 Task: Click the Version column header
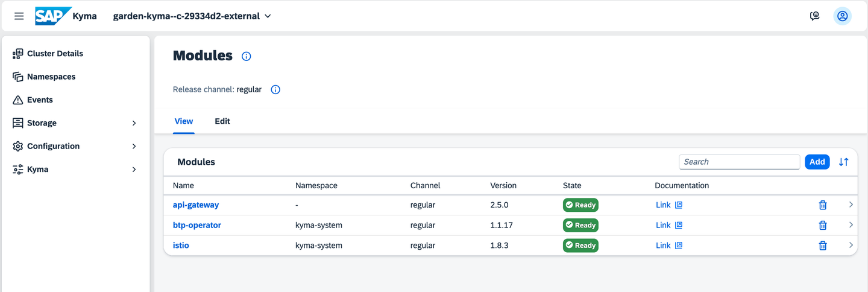pyautogui.click(x=503, y=185)
